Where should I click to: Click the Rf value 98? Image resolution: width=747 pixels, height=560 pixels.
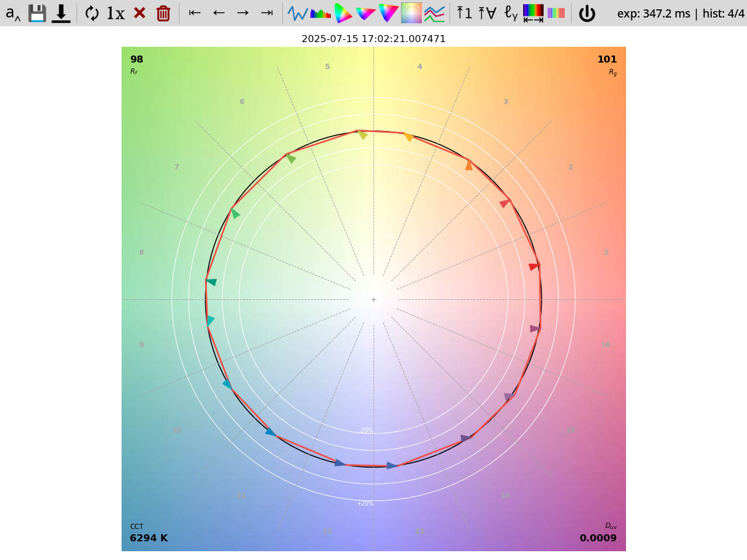(x=136, y=59)
